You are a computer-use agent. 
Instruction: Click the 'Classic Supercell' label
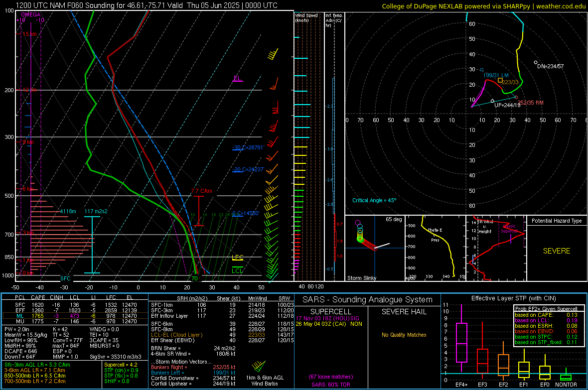[509, 229]
